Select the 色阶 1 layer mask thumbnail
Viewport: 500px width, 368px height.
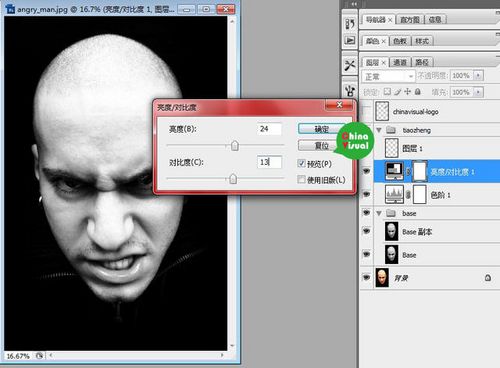(x=420, y=194)
